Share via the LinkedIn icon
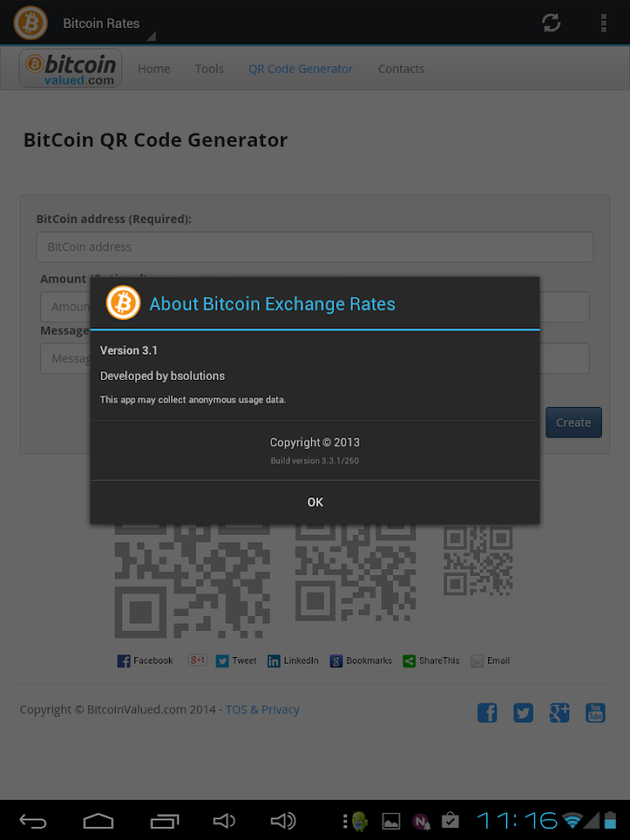The height and width of the screenshot is (840, 630). point(293,661)
